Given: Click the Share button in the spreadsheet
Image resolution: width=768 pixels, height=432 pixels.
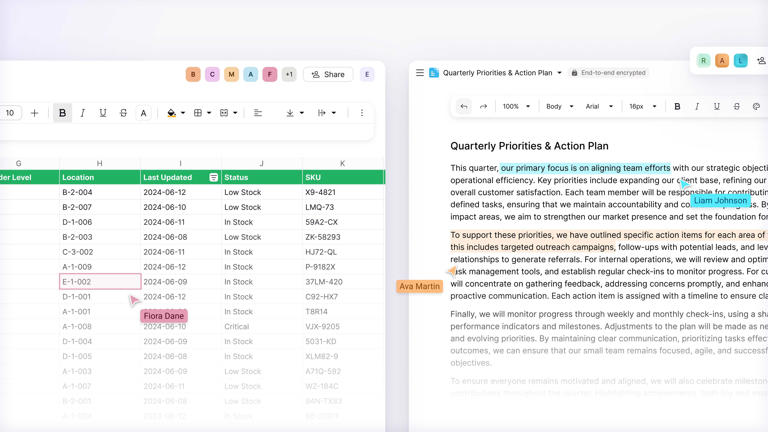Looking at the screenshot, I should (328, 74).
